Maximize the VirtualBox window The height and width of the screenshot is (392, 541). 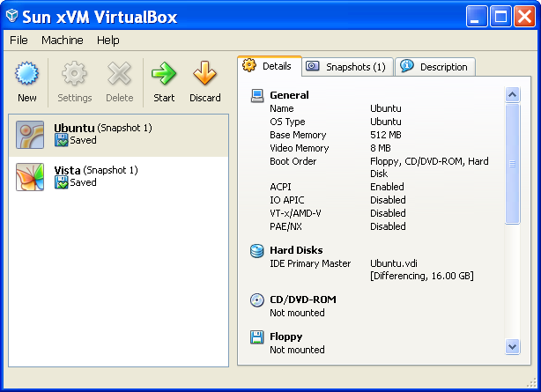[x=500, y=16]
